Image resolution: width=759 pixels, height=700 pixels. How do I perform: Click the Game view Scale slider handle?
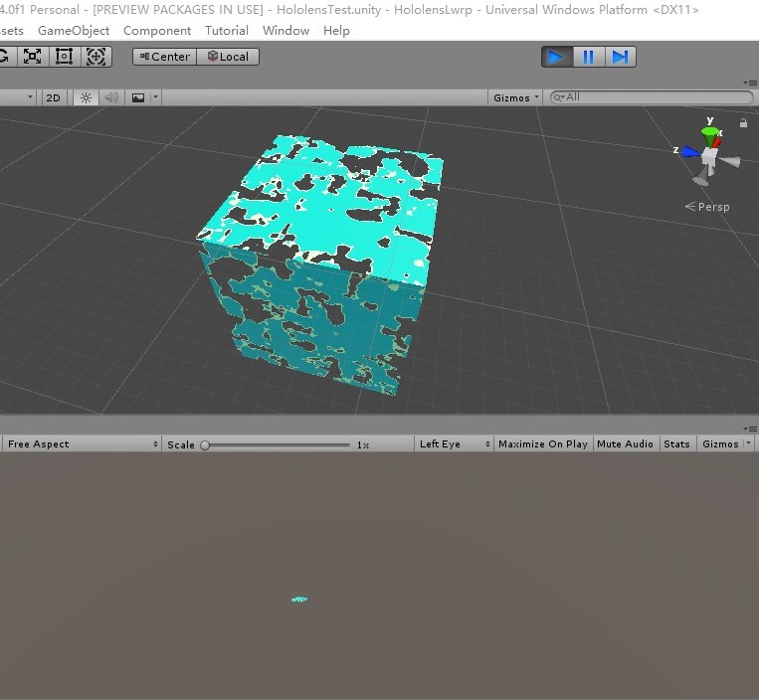click(x=205, y=445)
